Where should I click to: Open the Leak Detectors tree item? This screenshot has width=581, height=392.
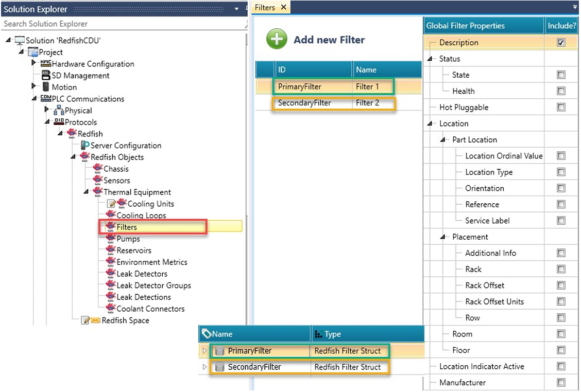(142, 274)
